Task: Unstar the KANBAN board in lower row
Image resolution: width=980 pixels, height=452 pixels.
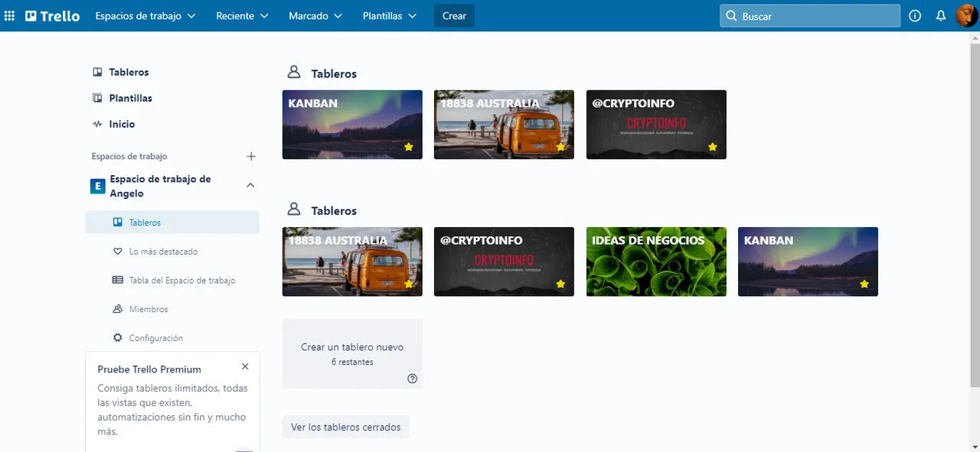Action: (x=864, y=284)
